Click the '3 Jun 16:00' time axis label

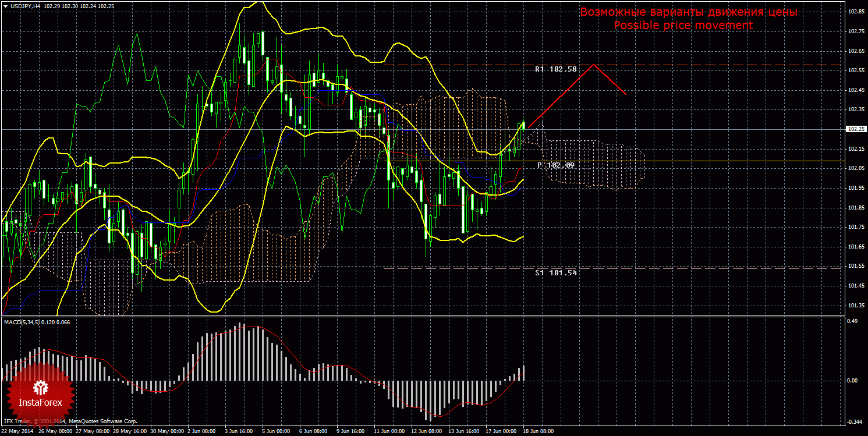click(x=240, y=432)
